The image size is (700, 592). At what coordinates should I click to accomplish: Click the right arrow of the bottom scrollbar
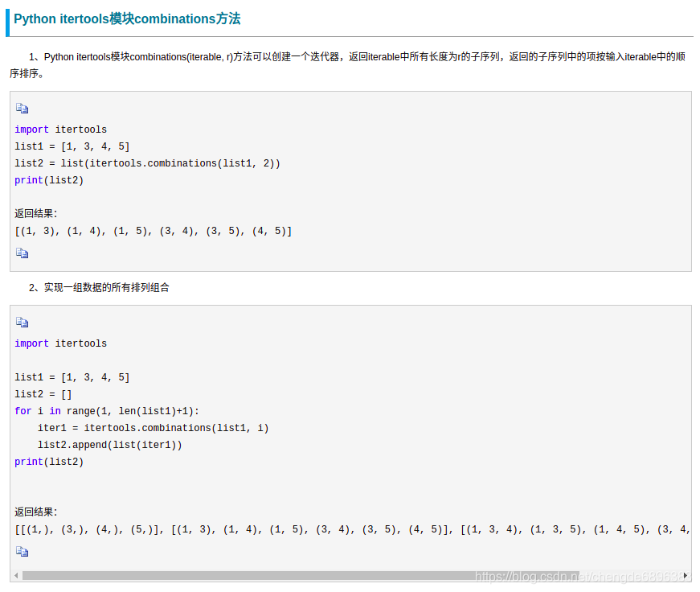(x=685, y=574)
